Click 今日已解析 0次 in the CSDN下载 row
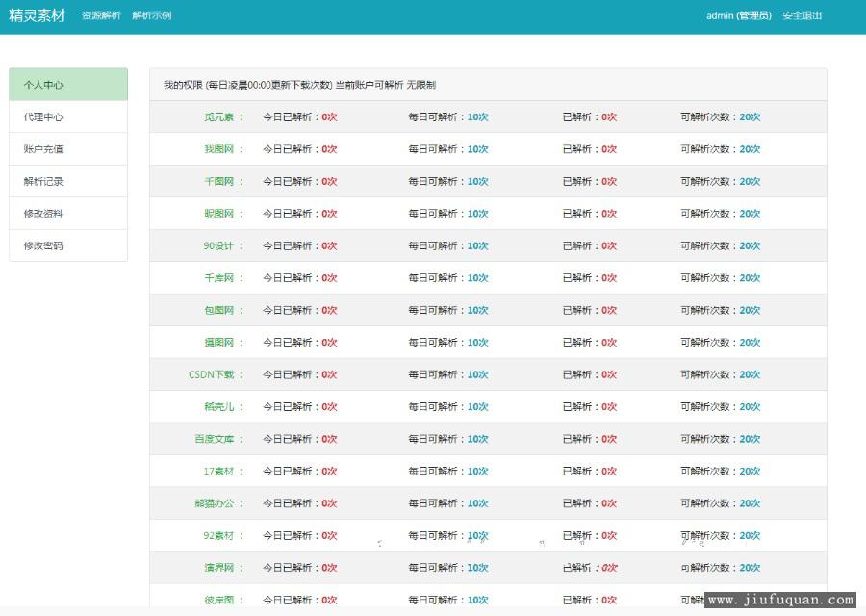Image resolution: width=866 pixels, height=616 pixels. (300, 374)
